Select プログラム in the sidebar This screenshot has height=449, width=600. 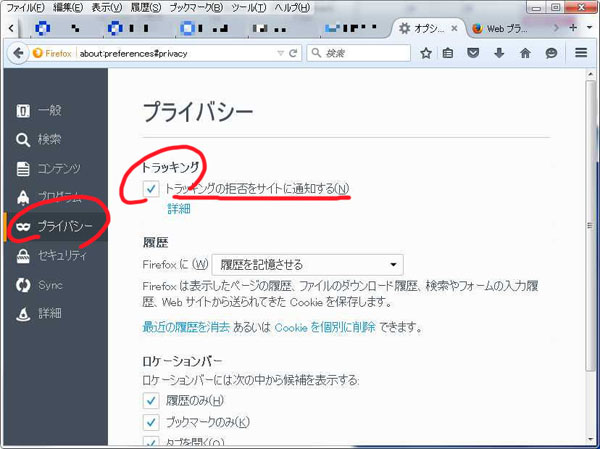tap(56, 198)
